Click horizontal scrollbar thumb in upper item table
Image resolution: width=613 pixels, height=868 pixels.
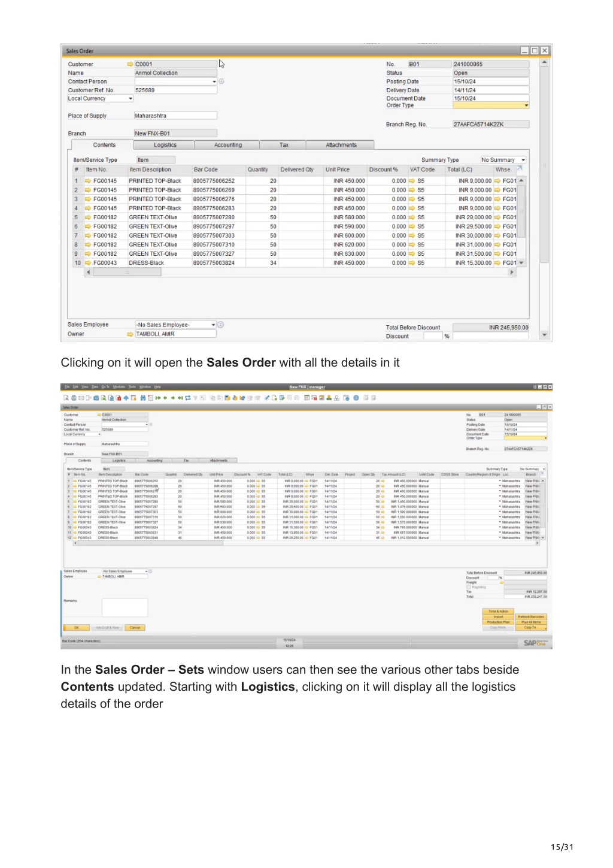(127, 272)
